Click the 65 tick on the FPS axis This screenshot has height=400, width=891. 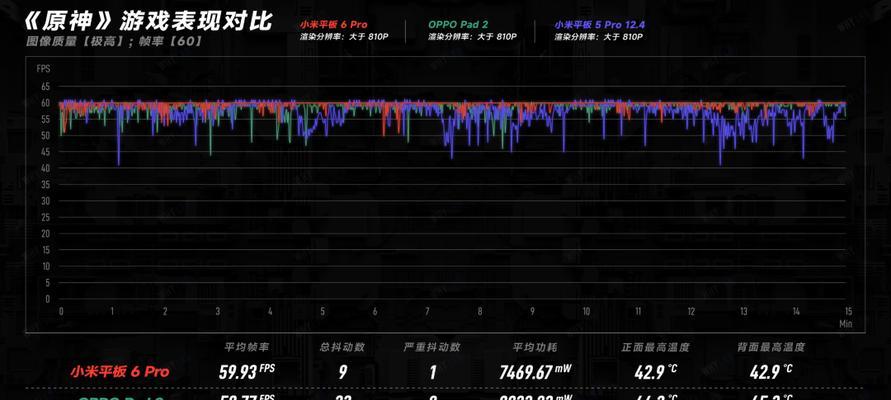45,87
